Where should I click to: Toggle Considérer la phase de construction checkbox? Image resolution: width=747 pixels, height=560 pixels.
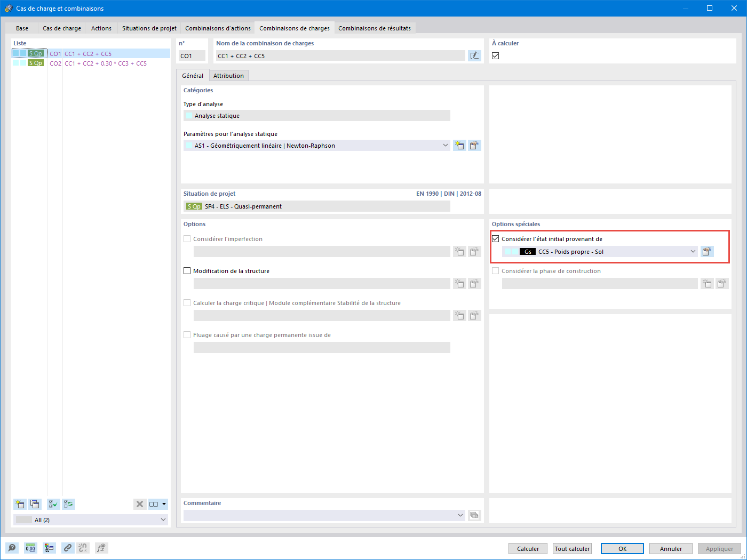coord(496,271)
